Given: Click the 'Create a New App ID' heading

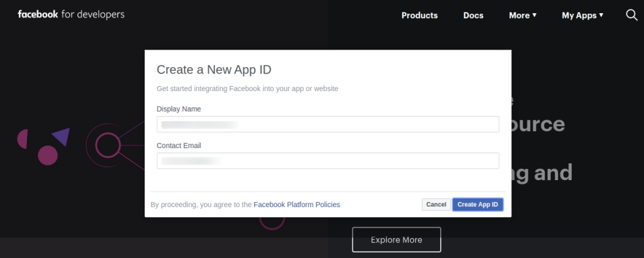Looking at the screenshot, I should coord(214,70).
